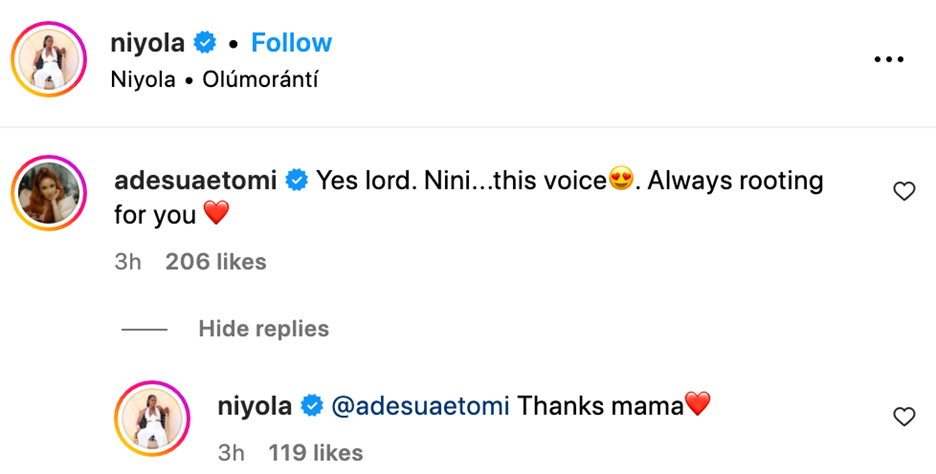Click the 3h timestamp on niyola's reply
Screen dimensions: 936x474
(231, 453)
